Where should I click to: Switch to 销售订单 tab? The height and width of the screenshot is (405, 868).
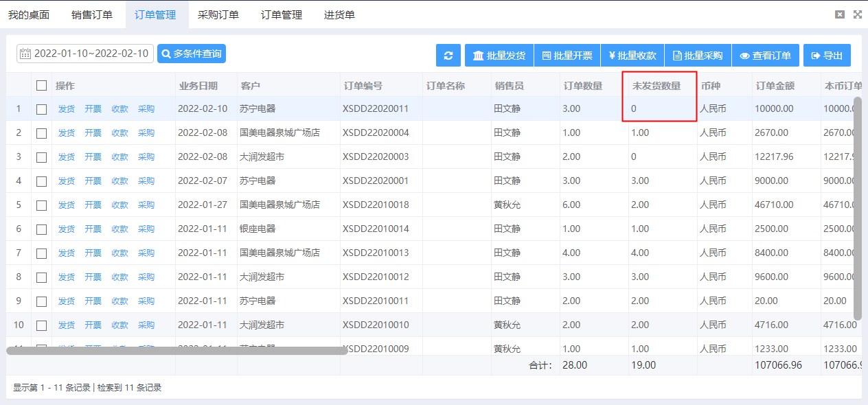pyautogui.click(x=92, y=14)
